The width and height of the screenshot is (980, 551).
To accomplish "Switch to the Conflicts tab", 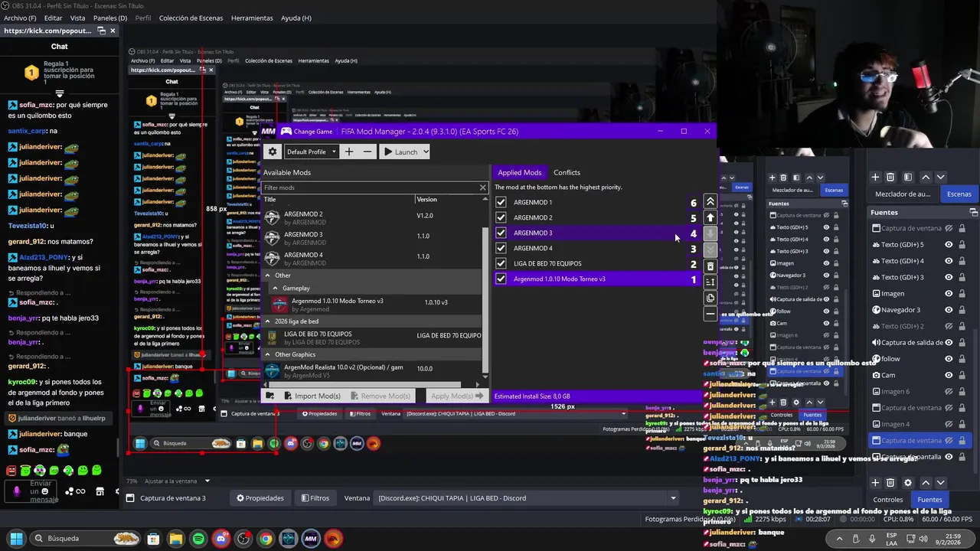I will pos(567,172).
